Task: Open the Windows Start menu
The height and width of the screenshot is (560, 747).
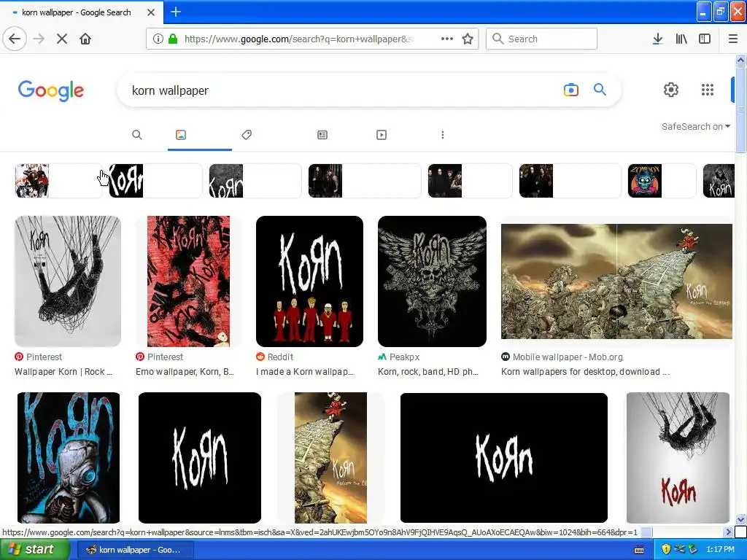Action: pos(34,550)
